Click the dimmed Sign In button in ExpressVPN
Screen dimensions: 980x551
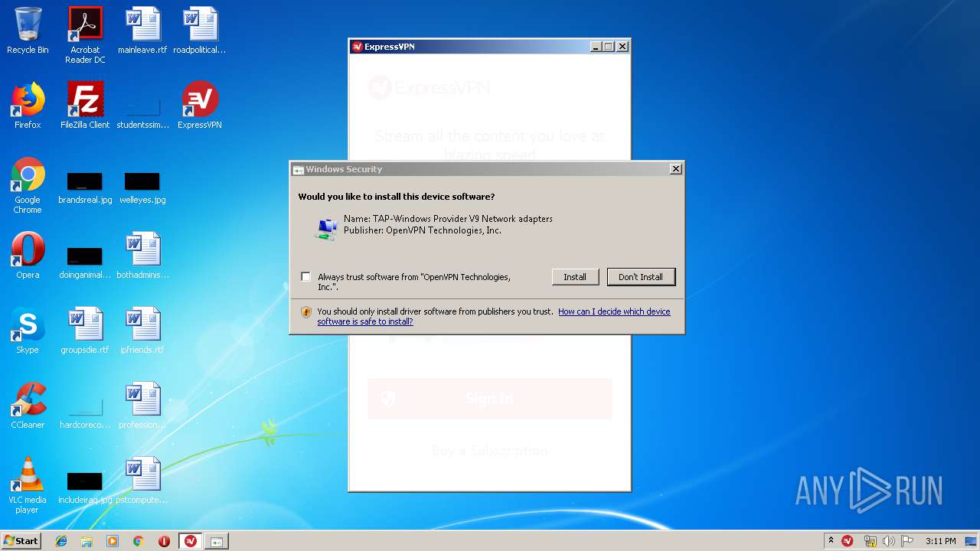click(490, 399)
